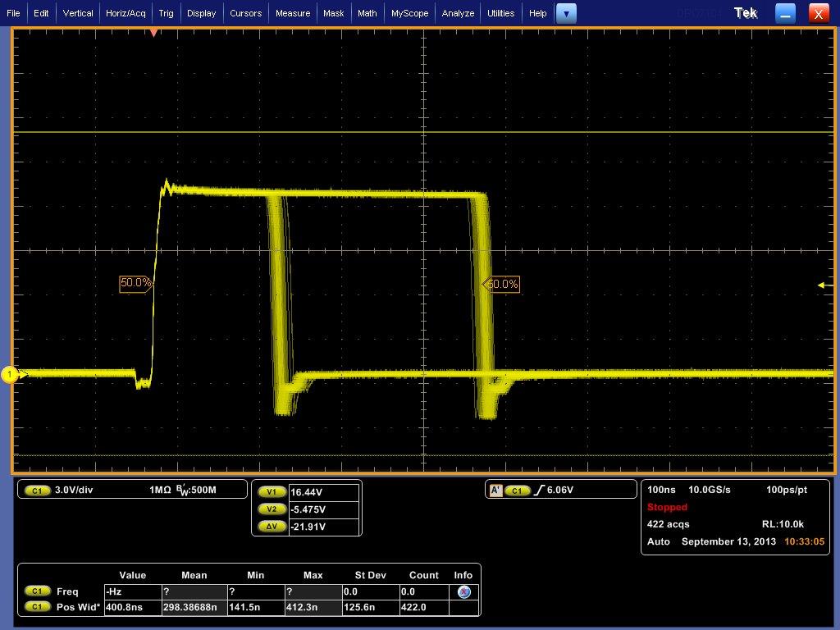Open the Display menu

(x=202, y=13)
